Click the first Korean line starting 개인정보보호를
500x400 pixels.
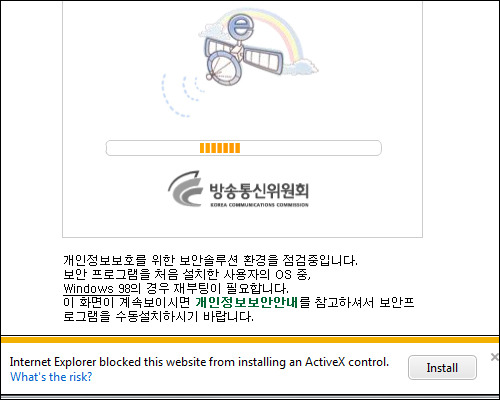[x=210, y=260]
